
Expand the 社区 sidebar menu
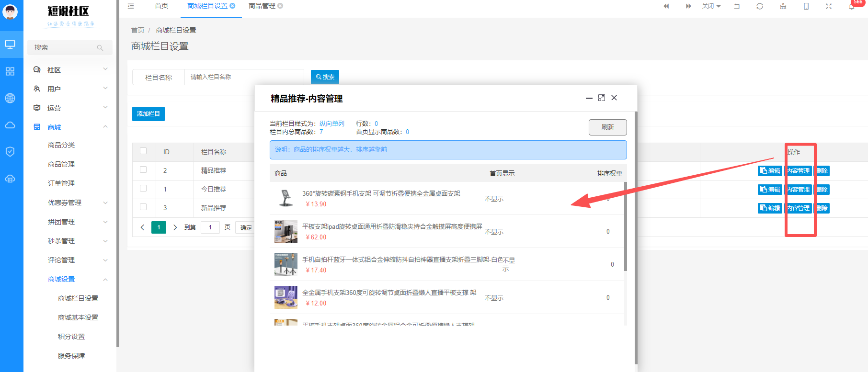click(x=105, y=69)
